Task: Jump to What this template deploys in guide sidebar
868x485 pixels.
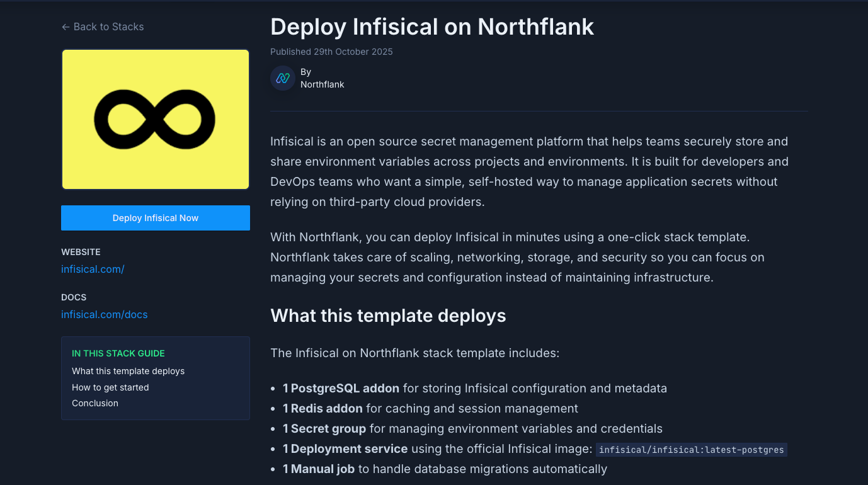Action: click(x=128, y=371)
